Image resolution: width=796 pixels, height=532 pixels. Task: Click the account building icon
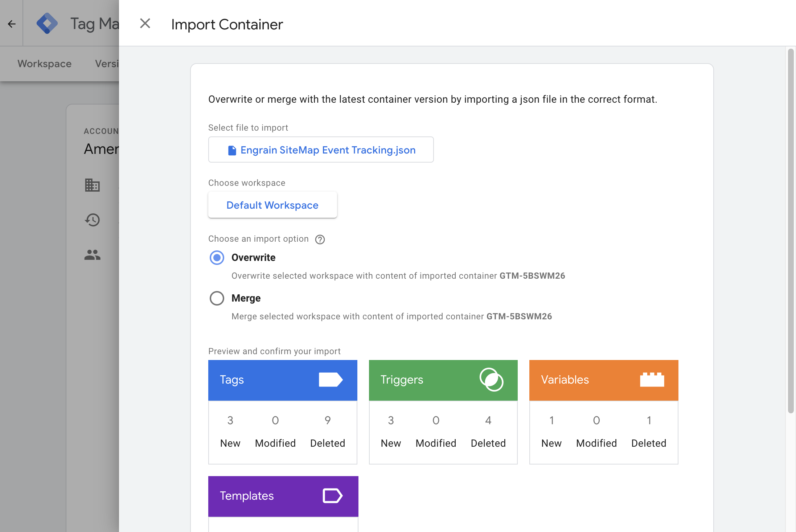point(92,185)
